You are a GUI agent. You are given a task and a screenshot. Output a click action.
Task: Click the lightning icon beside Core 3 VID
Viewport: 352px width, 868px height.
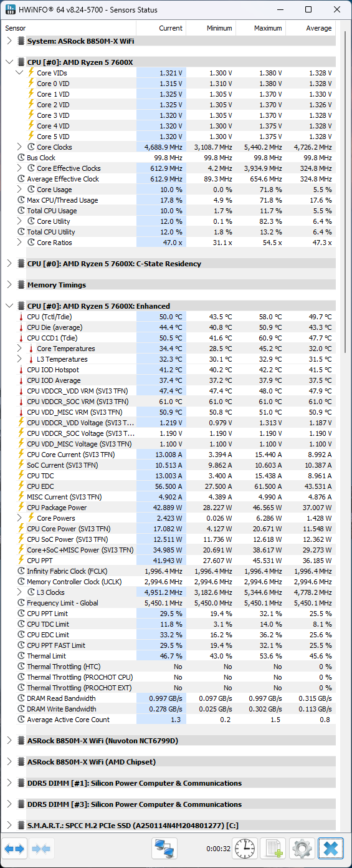[31, 115]
